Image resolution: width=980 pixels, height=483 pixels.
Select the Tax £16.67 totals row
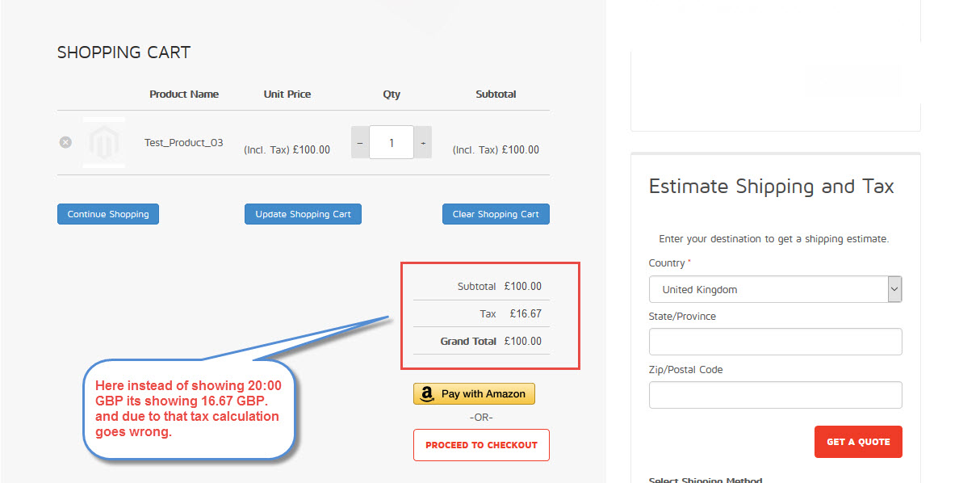click(x=481, y=313)
